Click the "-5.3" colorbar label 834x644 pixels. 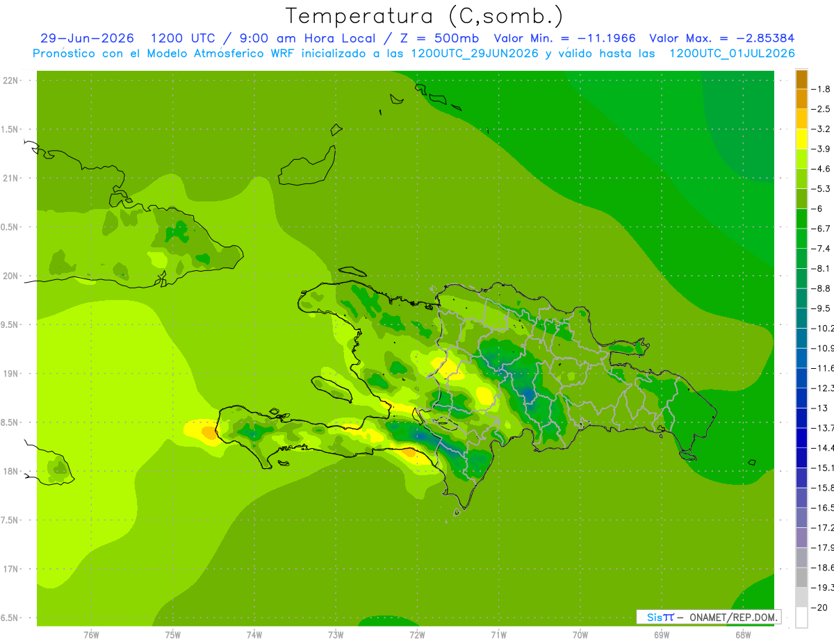pyautogui.click(x=821, y=189)
